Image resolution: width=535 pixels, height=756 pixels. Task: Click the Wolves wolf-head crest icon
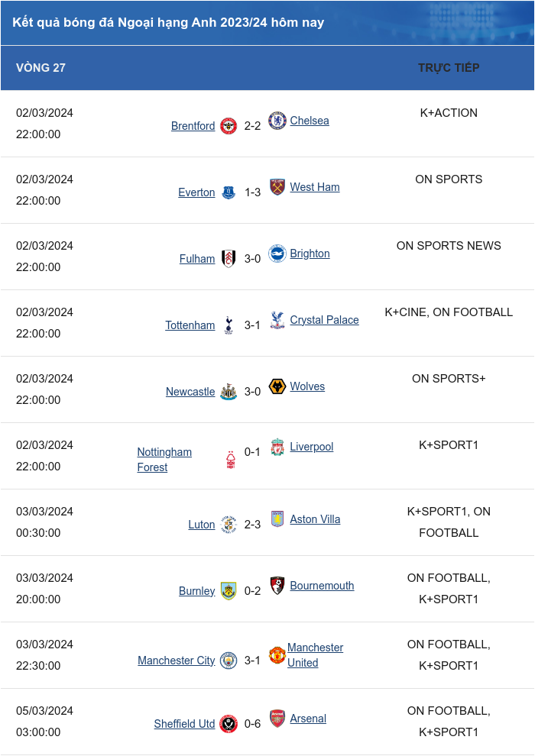(277, 386)
